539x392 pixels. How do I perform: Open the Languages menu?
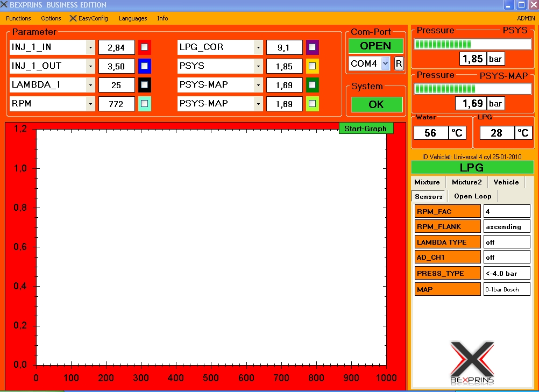[133, 18]
